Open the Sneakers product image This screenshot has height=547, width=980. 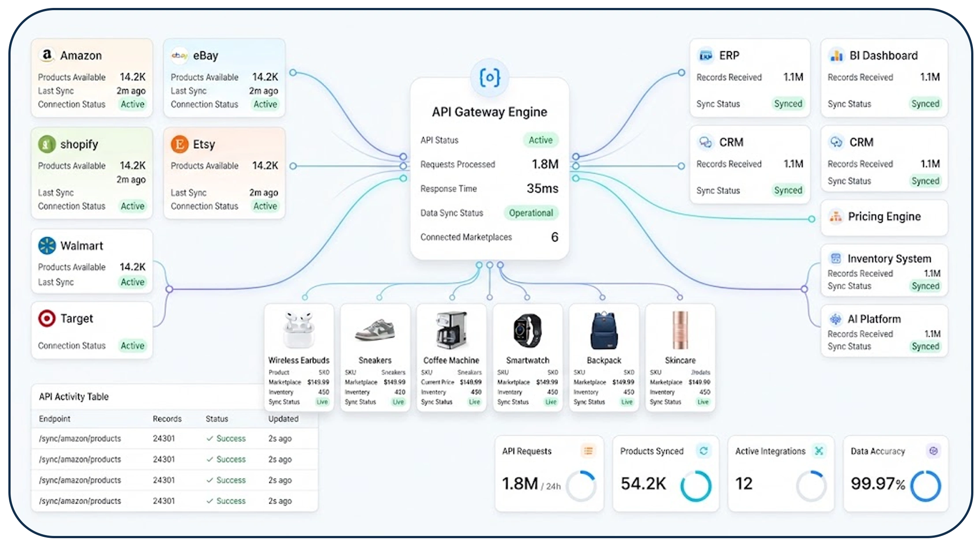[x=375, y=331]
